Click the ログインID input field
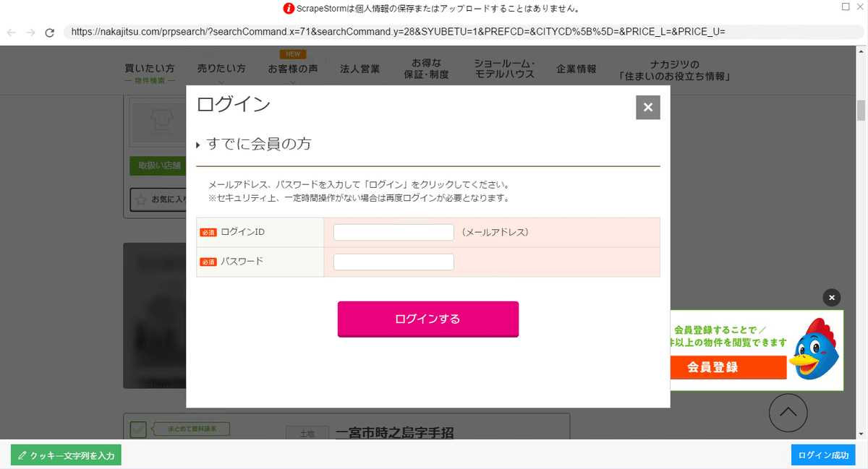The image size is (868, 469). (x=393, y=233)
